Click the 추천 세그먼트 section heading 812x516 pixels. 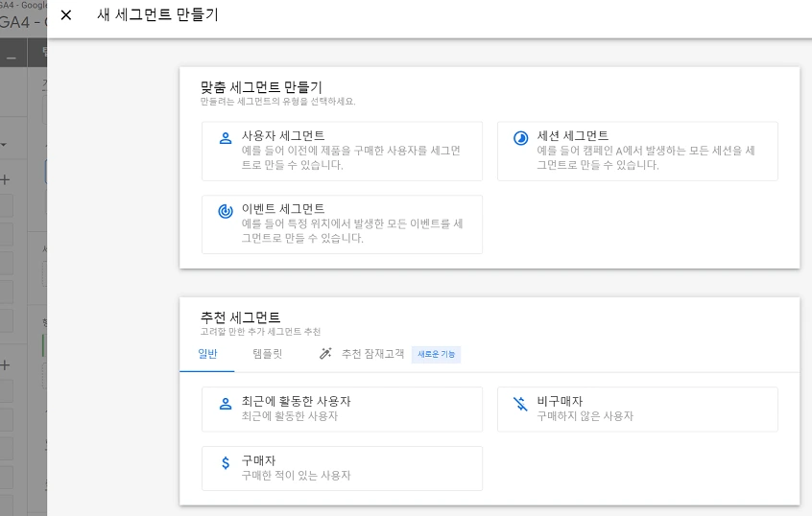pos(240,317)
